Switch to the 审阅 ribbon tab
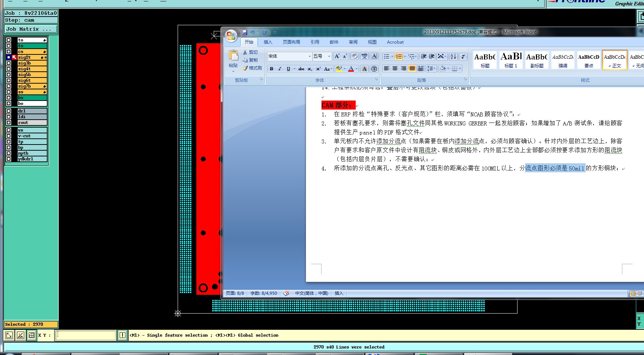 (353, 42)
